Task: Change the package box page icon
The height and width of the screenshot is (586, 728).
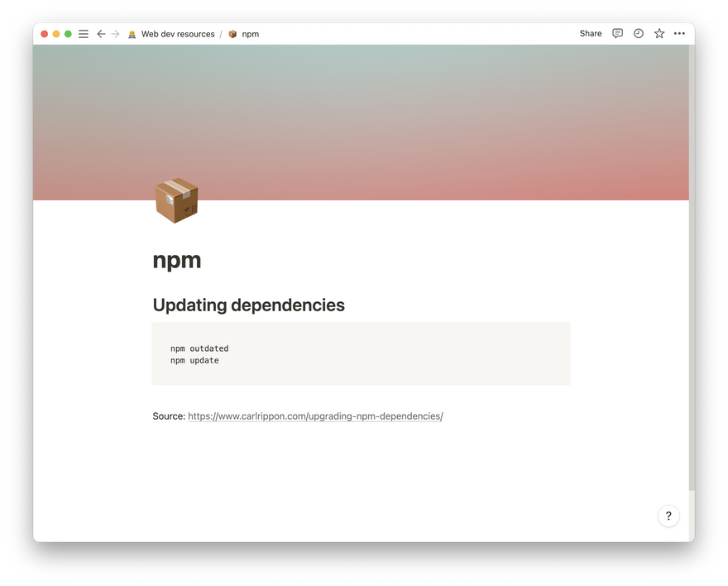Action: coord(176,201)
